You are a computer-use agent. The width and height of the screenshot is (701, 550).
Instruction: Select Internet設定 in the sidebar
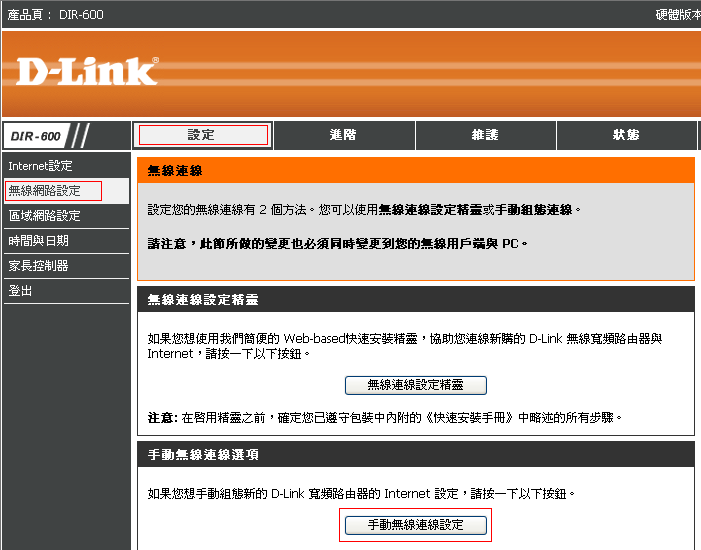(66, 166)
